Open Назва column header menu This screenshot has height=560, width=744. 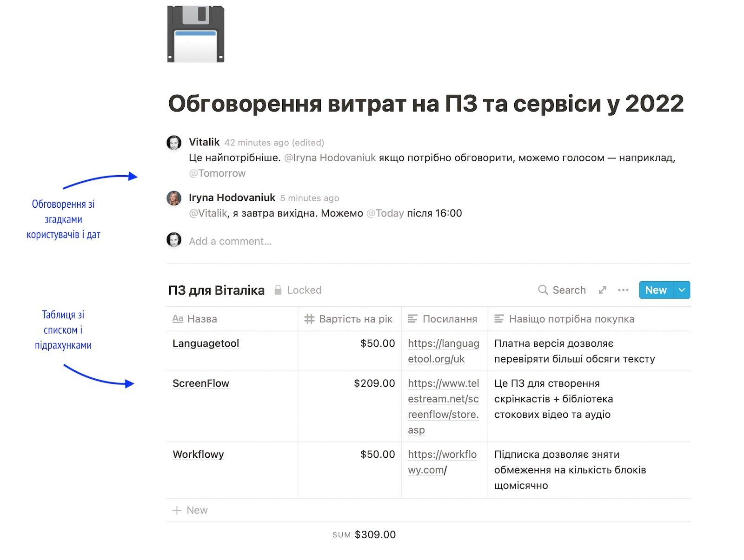coord(232,319)
